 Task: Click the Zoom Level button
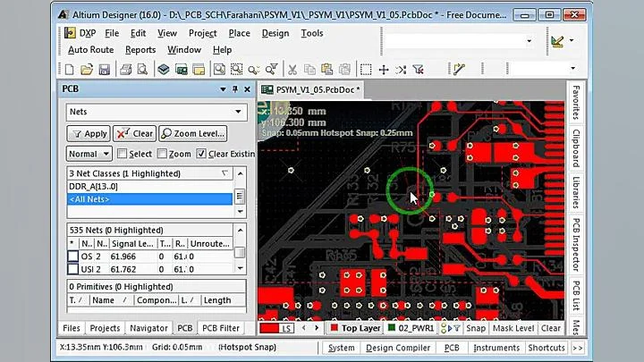click(x=193, y=134)
